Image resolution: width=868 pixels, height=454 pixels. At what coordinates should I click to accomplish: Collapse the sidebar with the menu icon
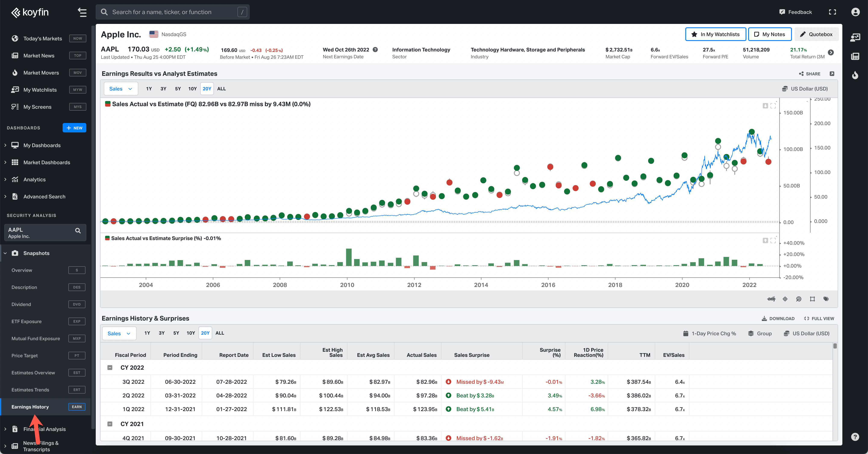tap(82, 12)
